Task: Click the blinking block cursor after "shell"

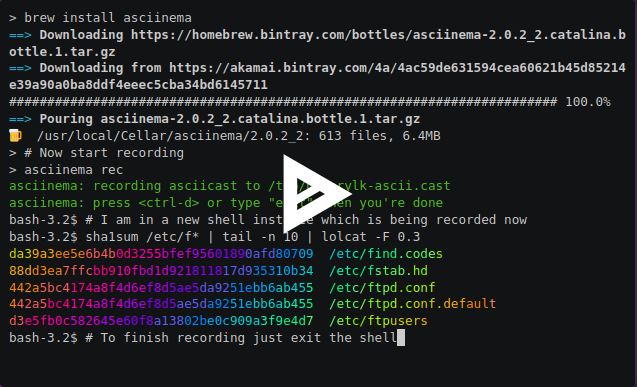Action: click(x=401, y=337)
